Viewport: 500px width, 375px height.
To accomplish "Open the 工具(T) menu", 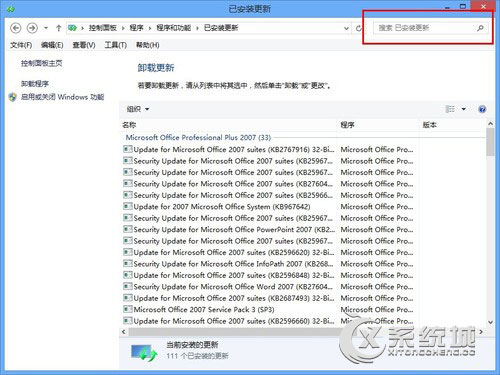I will (116, 45).
